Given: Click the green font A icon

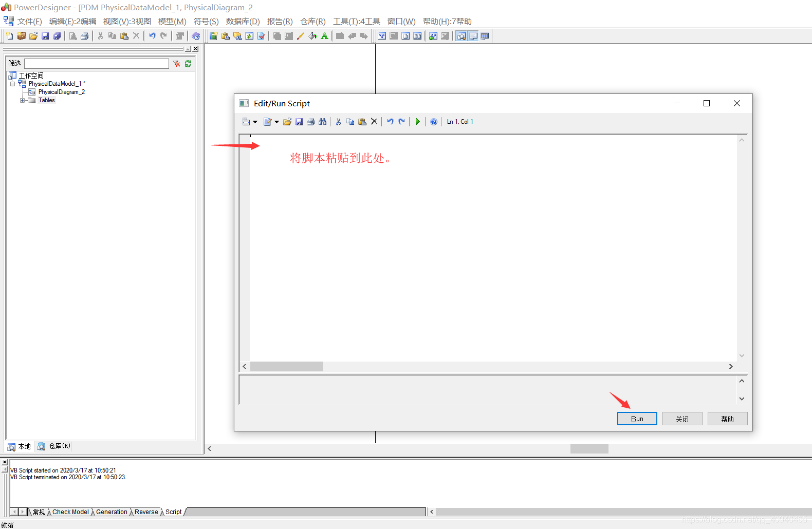Looking at the screenshot, I should click(324, 36).
